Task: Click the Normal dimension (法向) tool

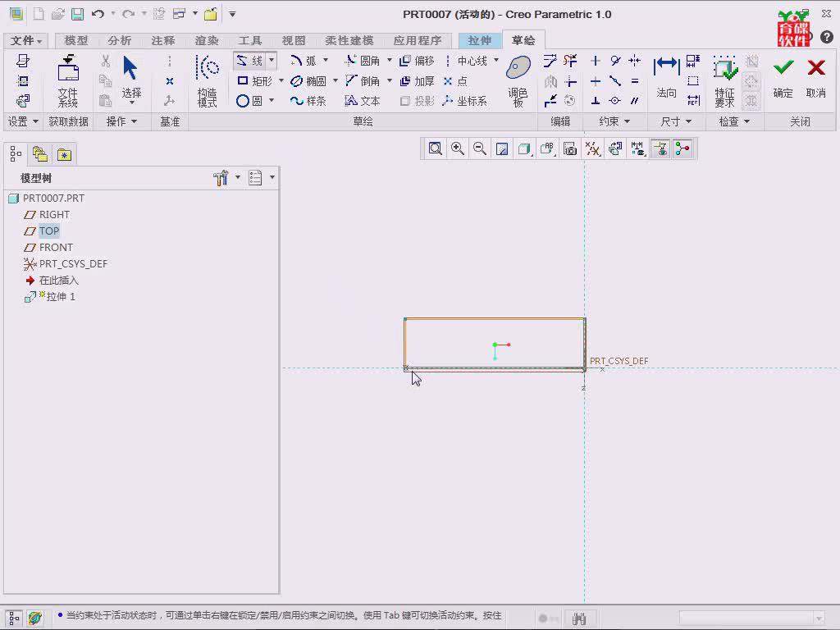Action: (666, 78)
